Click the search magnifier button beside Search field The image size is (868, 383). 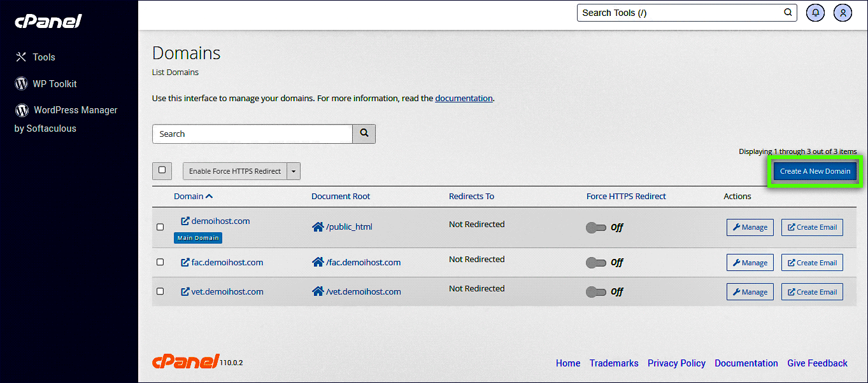[364, 134]
